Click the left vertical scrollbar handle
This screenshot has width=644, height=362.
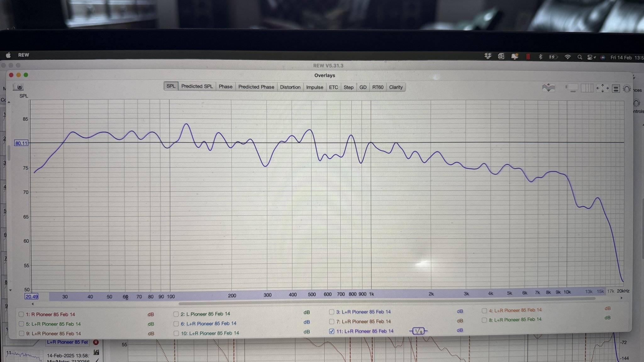coord(9,153)
